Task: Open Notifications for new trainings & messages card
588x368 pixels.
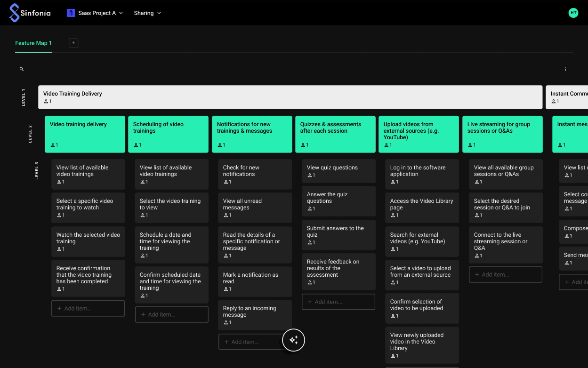Action: click(251, 134)
